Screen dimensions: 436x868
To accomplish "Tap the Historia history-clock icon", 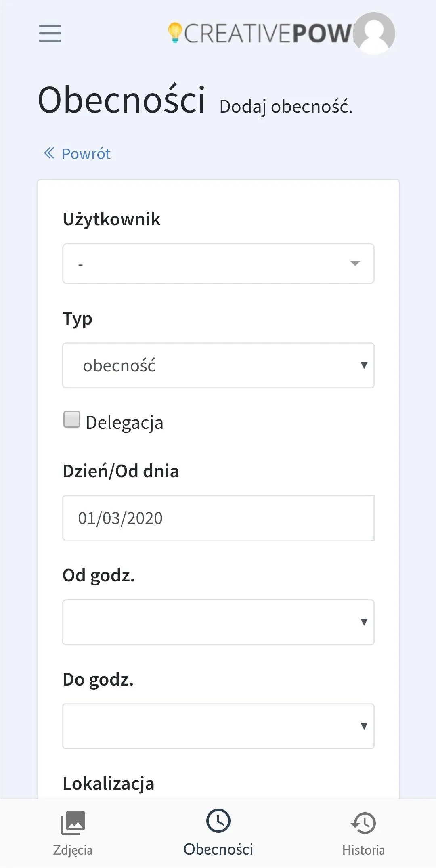I will pos(363,823).
